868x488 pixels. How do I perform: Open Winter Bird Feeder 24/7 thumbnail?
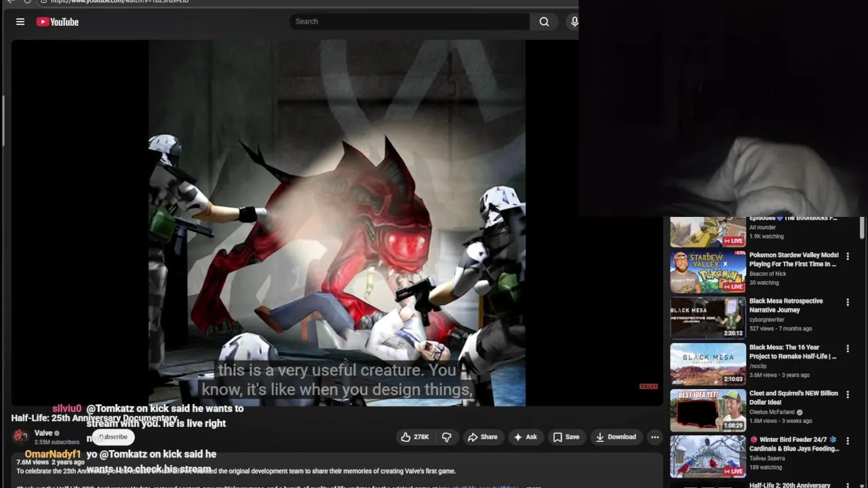[x=708, y=456]
